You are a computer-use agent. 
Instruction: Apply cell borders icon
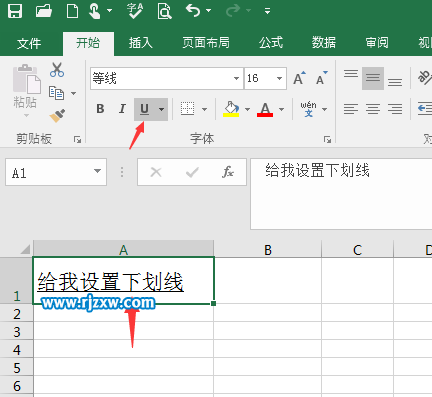(187, 109)
